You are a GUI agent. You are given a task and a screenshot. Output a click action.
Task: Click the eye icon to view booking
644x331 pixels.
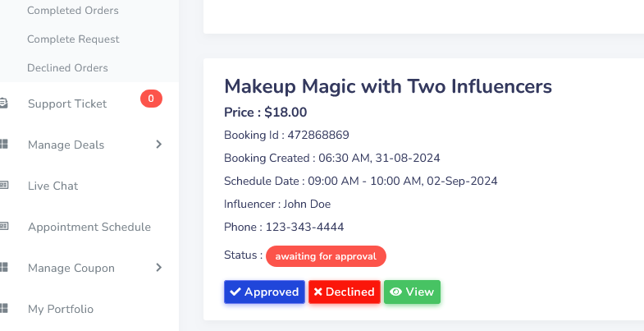tap(396, 292)
